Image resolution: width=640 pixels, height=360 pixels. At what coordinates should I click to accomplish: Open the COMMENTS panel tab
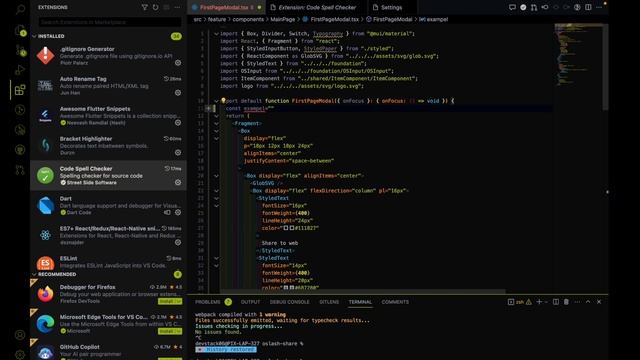tap(395, 302)
